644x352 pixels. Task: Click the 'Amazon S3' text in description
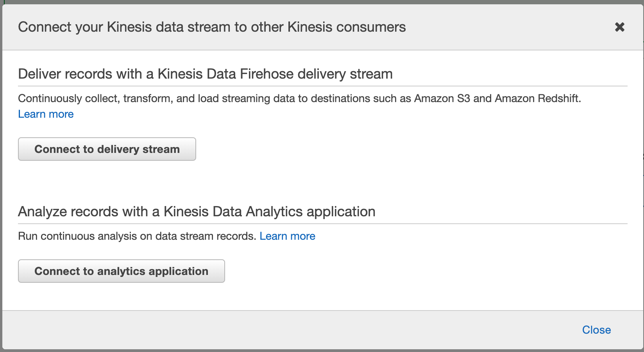(442, 99)
